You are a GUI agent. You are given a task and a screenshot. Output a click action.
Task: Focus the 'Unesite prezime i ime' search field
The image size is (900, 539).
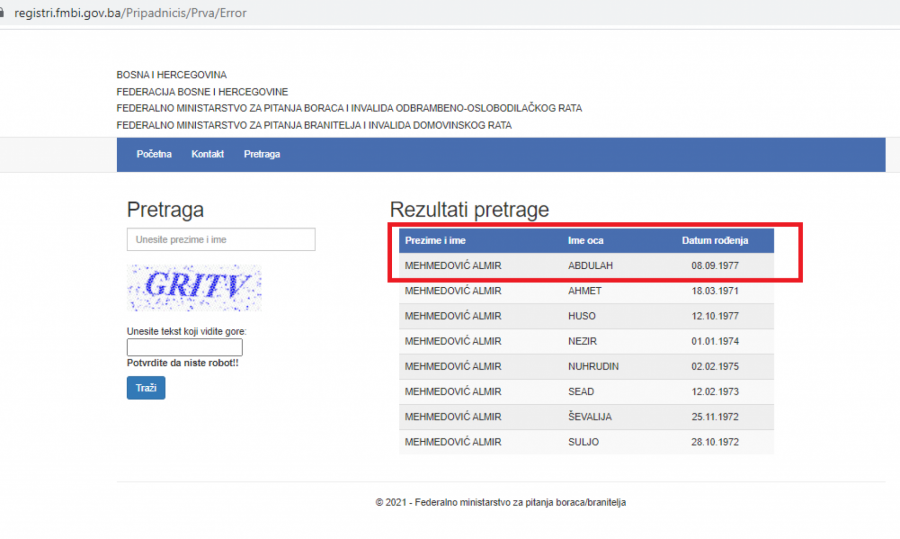pos(220,239)
